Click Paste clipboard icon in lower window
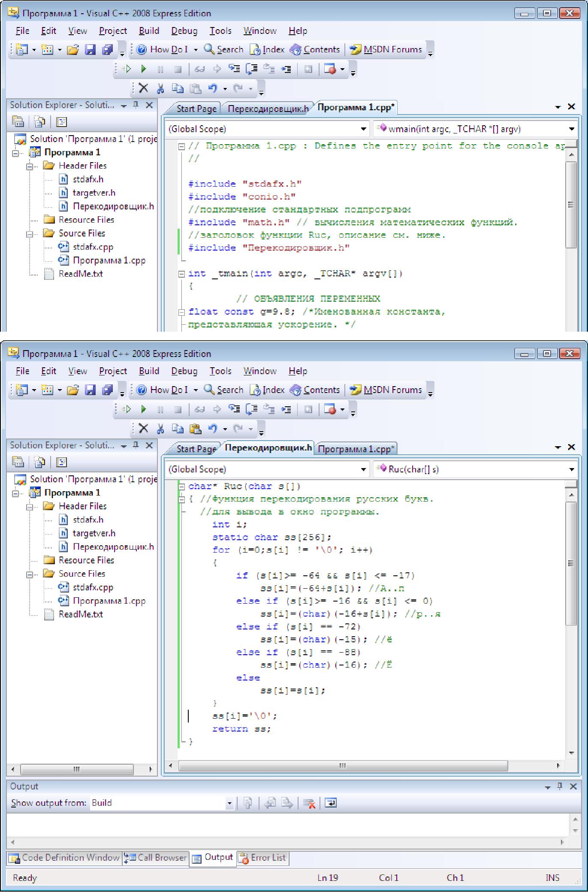Image resolution: width=588 pixels, height=892 pixels. click(x=195, y=429)
